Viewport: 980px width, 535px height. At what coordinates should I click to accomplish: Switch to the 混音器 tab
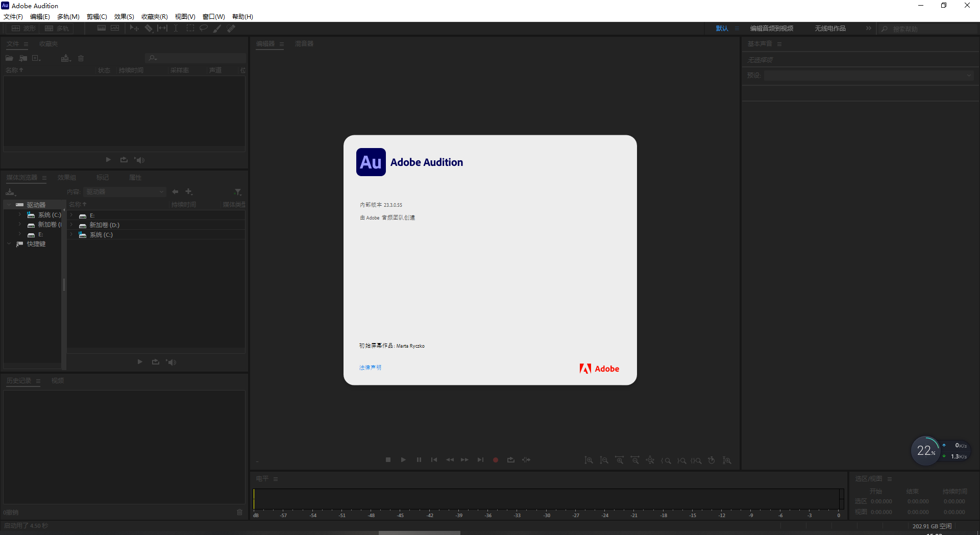point(304,44)
